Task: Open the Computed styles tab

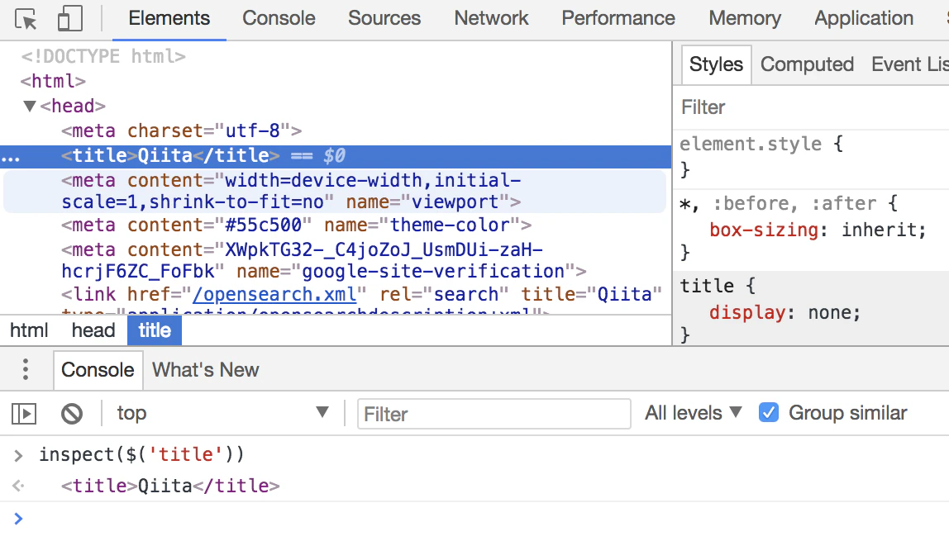Action: [x=807, y=64]
